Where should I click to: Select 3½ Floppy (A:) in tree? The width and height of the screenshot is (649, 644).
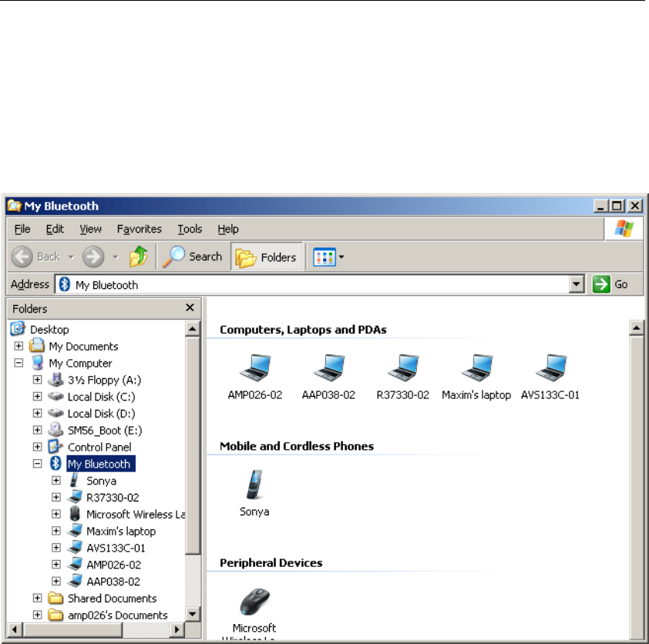tap(104, 380)
